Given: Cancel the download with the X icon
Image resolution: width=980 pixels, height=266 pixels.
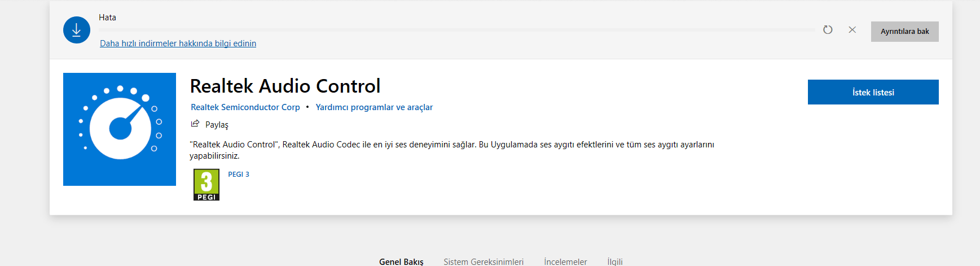Looking at the screenshot, I should [852, 29].
